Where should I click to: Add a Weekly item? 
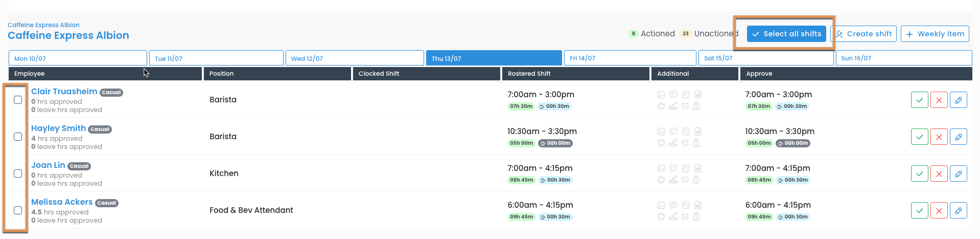pos(935,34)
